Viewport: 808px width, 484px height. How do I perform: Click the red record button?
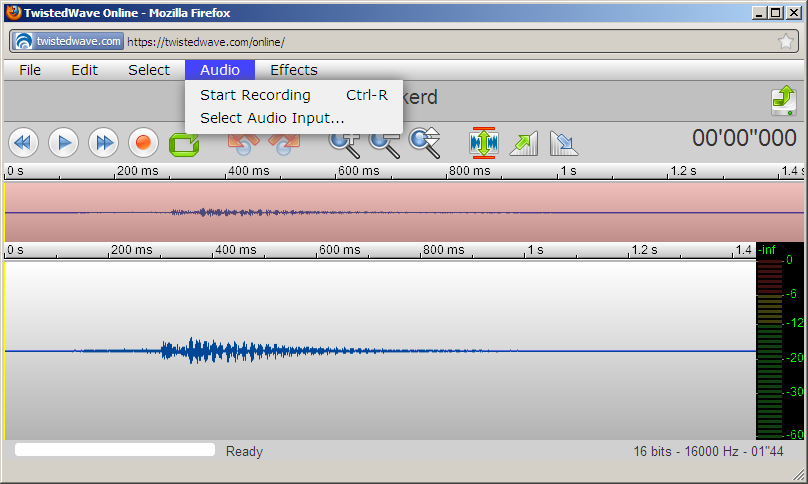tap(143, 143)
